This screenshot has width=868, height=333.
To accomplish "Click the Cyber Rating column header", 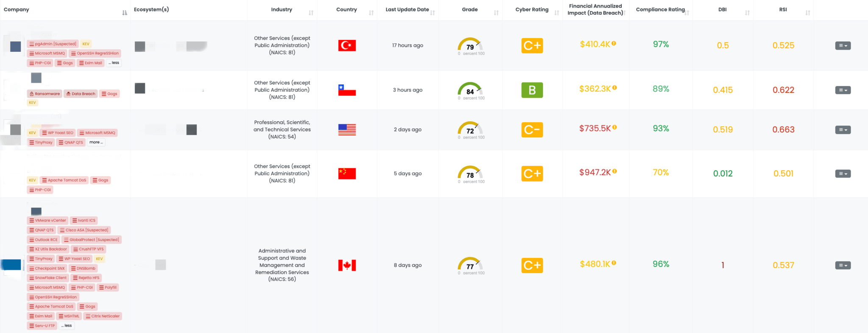I will pyautogui.click(x=531, y=9).
